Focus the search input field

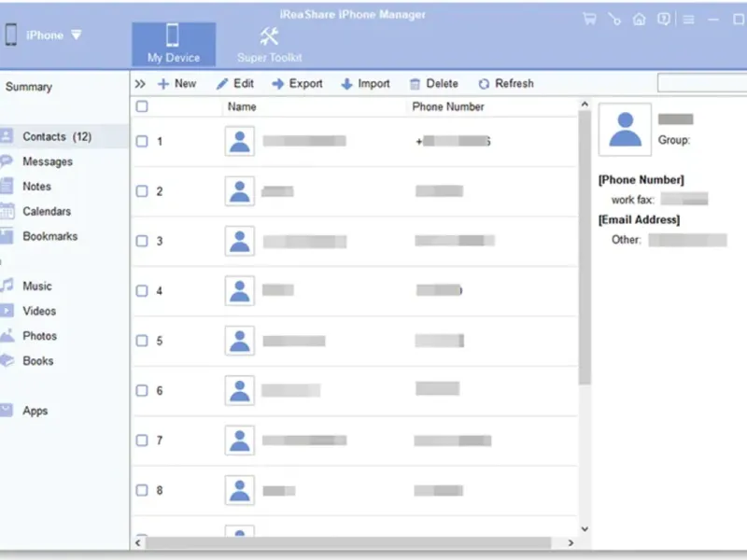pyautogui.click(x=702, y=83)
